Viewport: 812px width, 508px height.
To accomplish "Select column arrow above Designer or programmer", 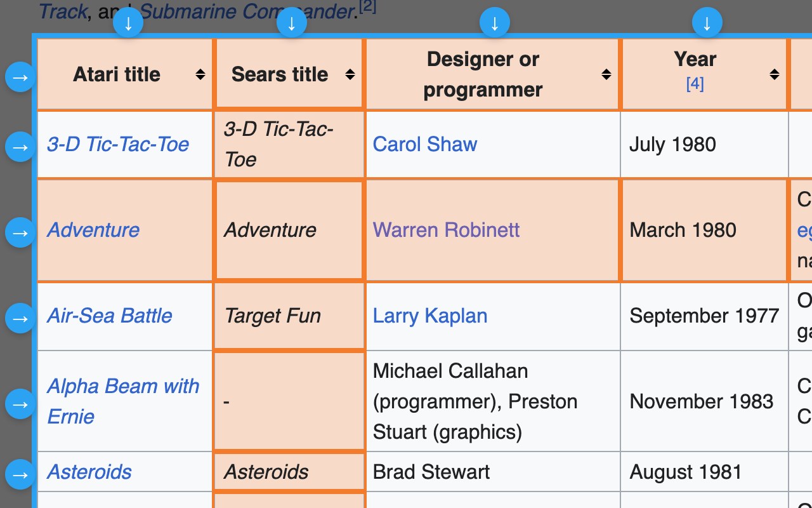I will 495,23.
